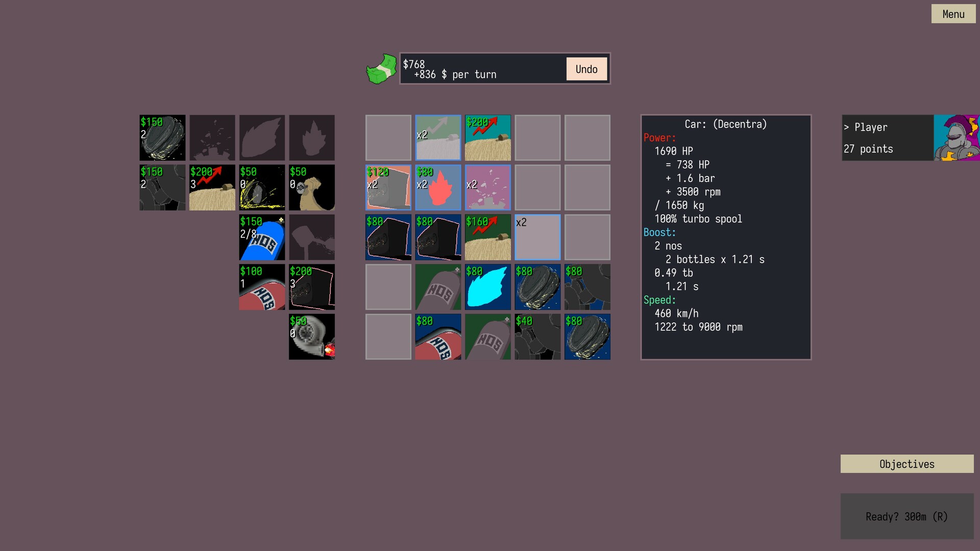
Task: Click the Player avatar portrait
Action: coord(956,138)
